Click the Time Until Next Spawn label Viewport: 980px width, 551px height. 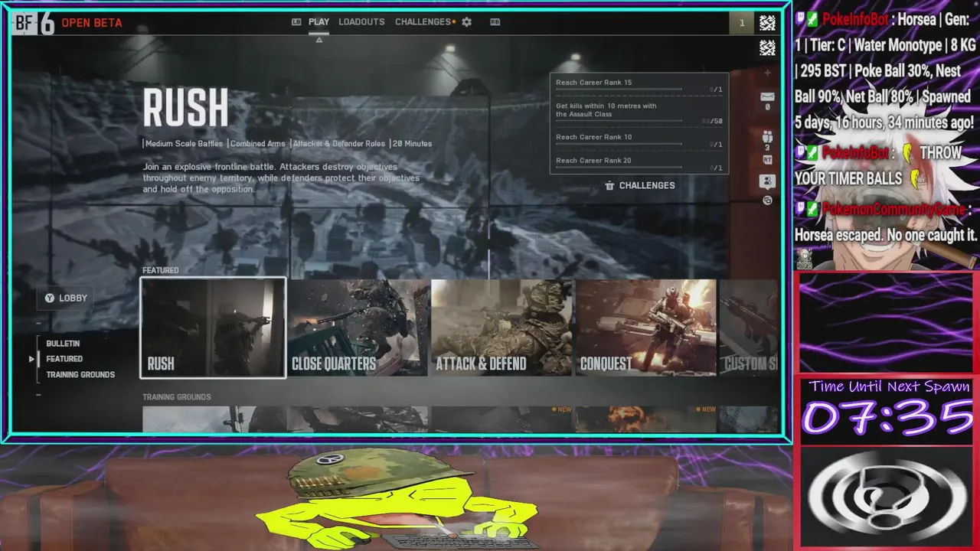pos(888,386)
